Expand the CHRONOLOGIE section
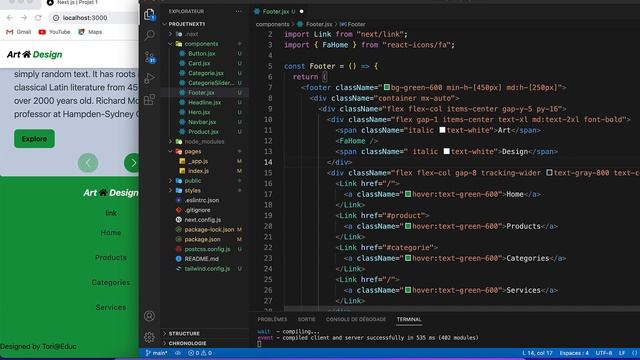640x360 pixels. (x=187, y=343)
